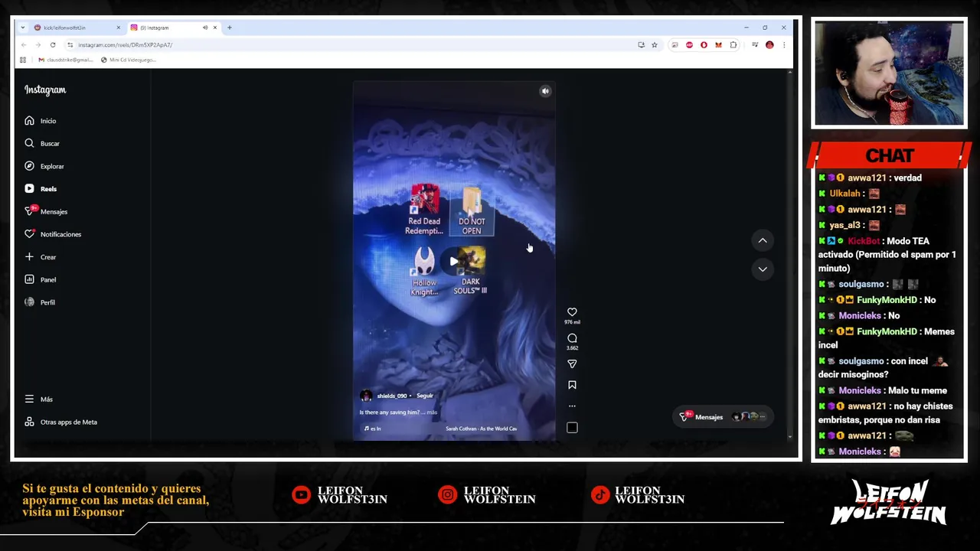The image size is (980, 551).
Task: Close the Instagram browser tab
Action: pos(215,28)
